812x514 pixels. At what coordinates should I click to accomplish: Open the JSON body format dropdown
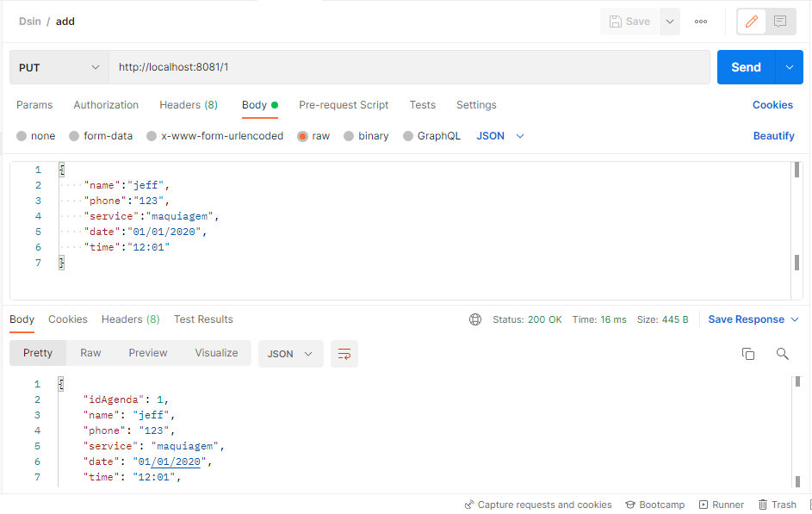[499, 135]
